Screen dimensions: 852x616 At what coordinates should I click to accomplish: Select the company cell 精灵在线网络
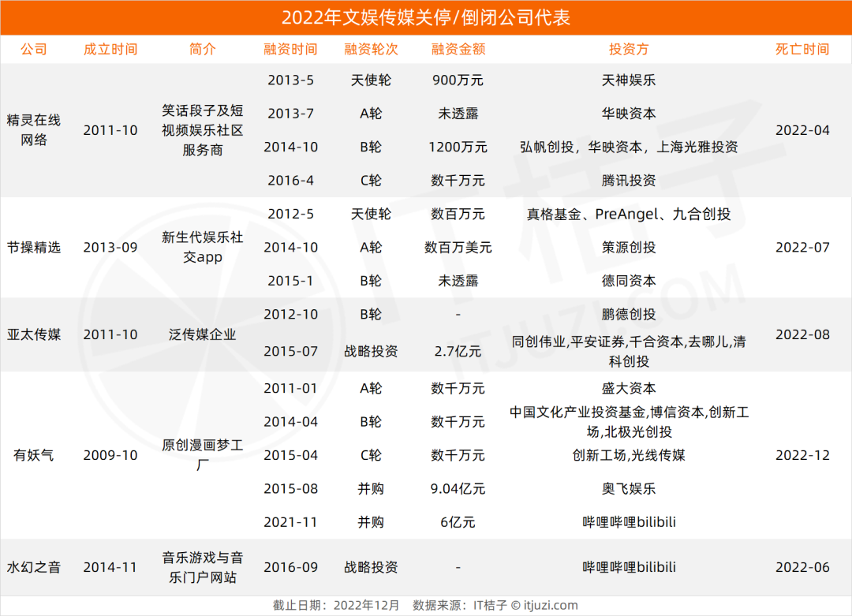pos(34,130)
